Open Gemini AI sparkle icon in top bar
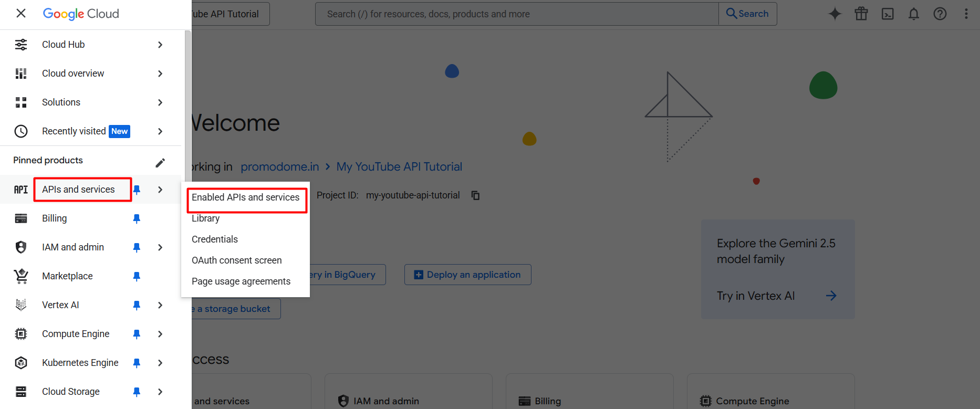 [x=835, y=14]
